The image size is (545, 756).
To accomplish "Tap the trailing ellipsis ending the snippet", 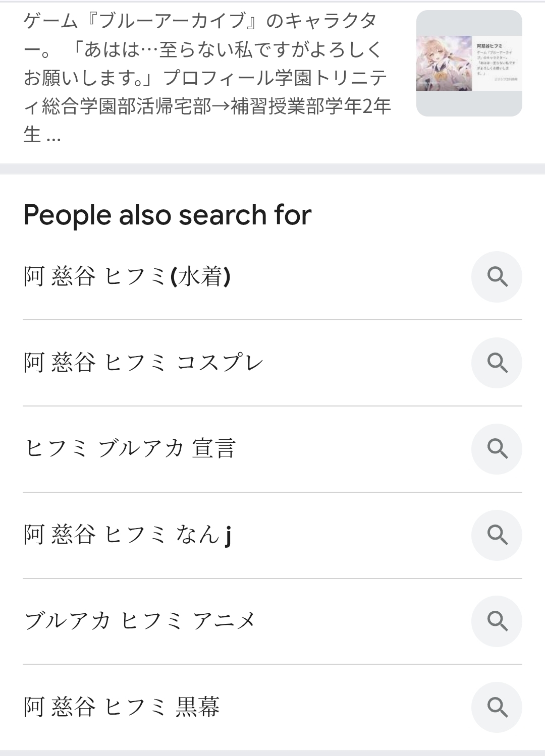I will coord(53,136).
